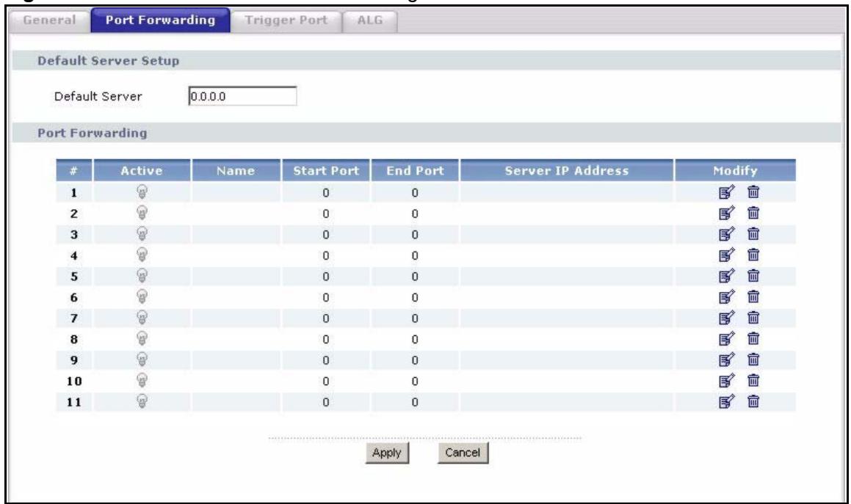The image size is (851, 504).
Task: Click the Server IP Address column header
Action: 567,170
